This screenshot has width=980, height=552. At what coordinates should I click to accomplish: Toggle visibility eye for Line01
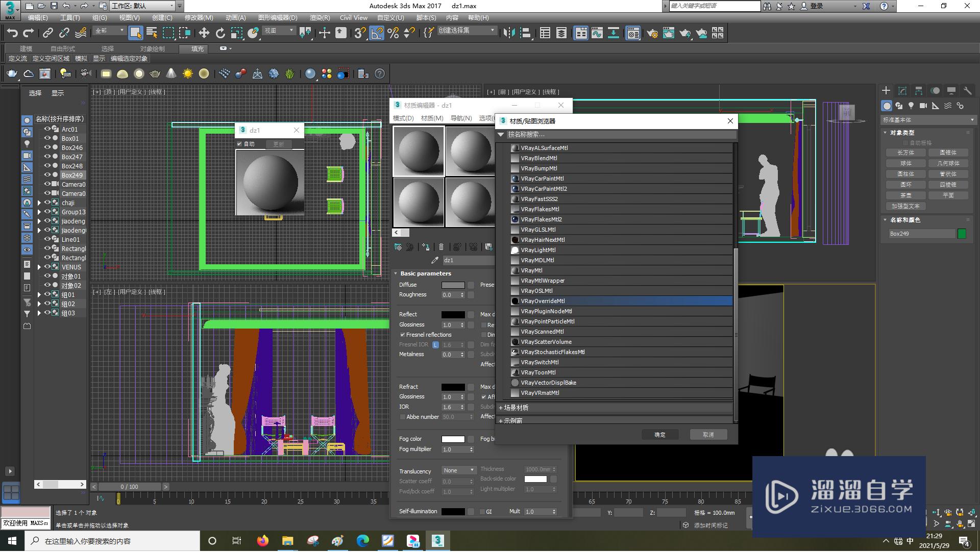pyautogui.click(x=47, y=239)
